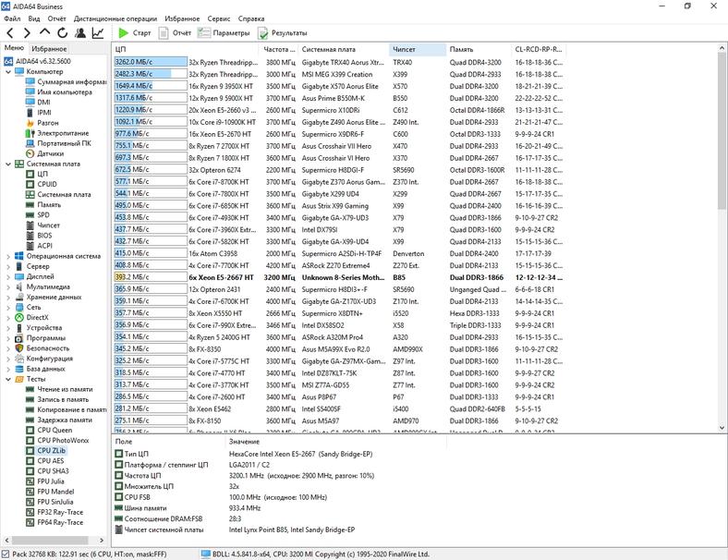
Task: Open Параметры in the toolbar
Action: (224, 33)
